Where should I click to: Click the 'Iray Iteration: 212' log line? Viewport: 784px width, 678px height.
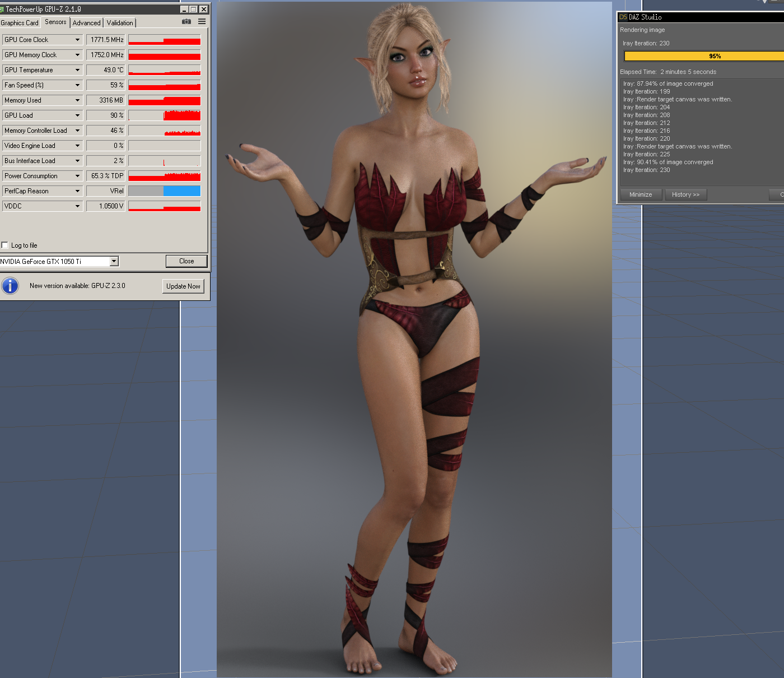(646, 123)
